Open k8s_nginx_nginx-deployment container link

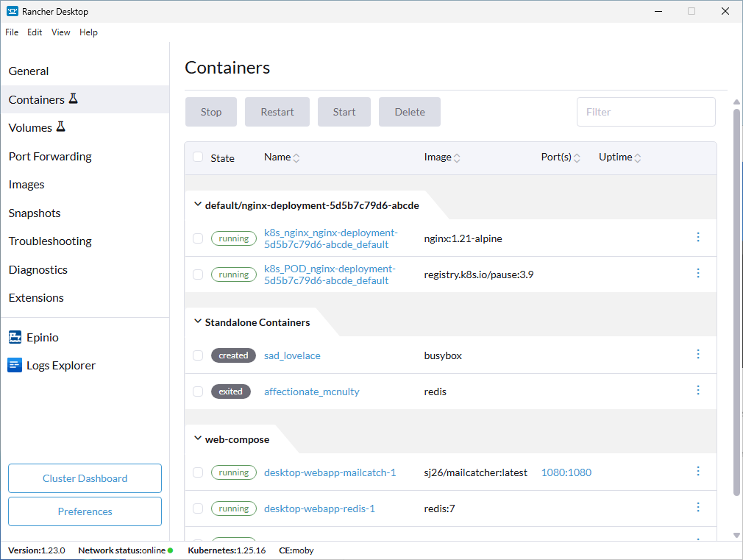point(331,238)
